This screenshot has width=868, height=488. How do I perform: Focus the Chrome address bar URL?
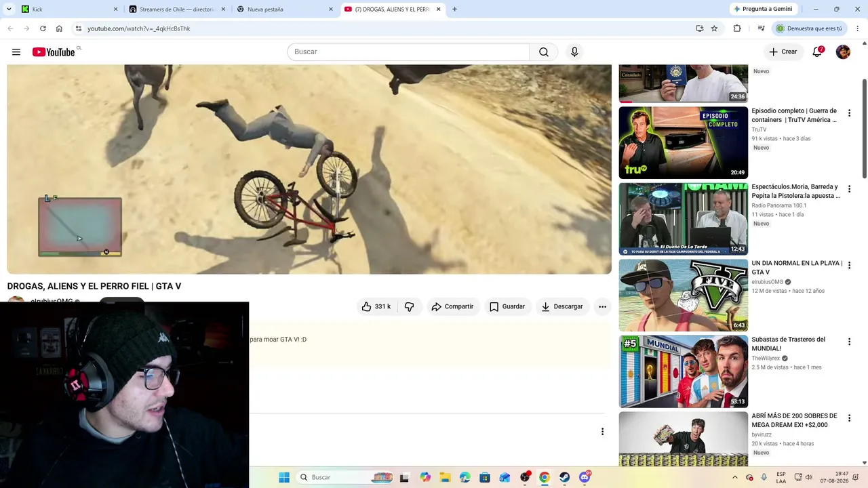(x=138, y=28)
